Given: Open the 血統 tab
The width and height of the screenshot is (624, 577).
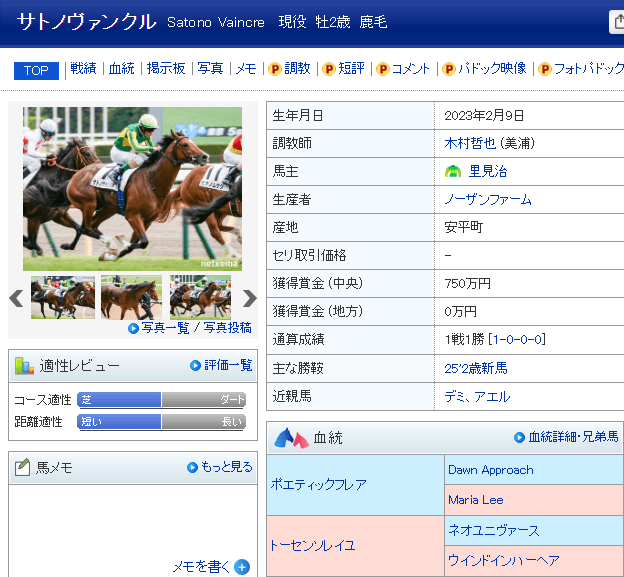Looking at the screenshot, I should 121,68.
